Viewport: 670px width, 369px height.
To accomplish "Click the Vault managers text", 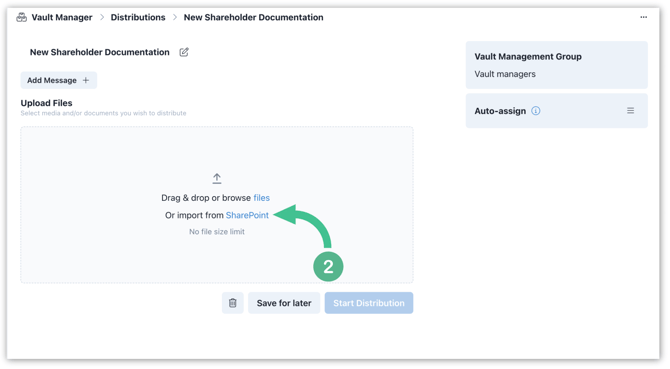I will click(505, 74).
